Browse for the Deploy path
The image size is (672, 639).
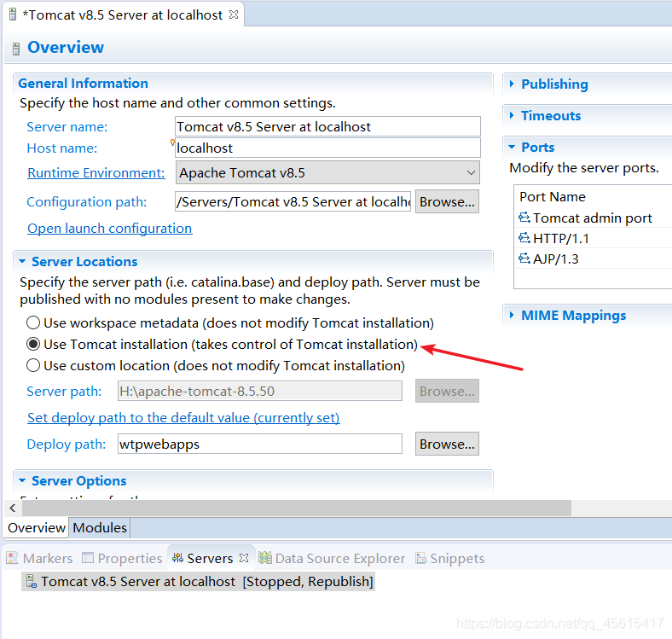click(447, 444)
